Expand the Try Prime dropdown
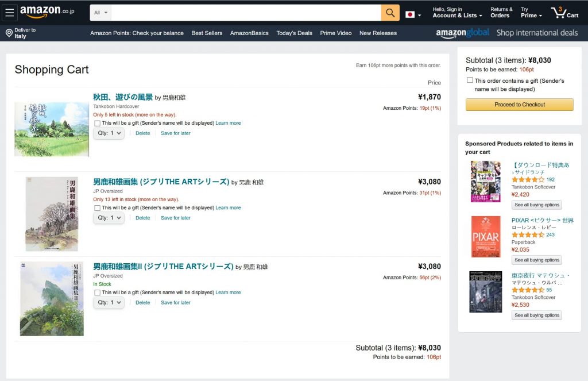 tap(531, 13)
